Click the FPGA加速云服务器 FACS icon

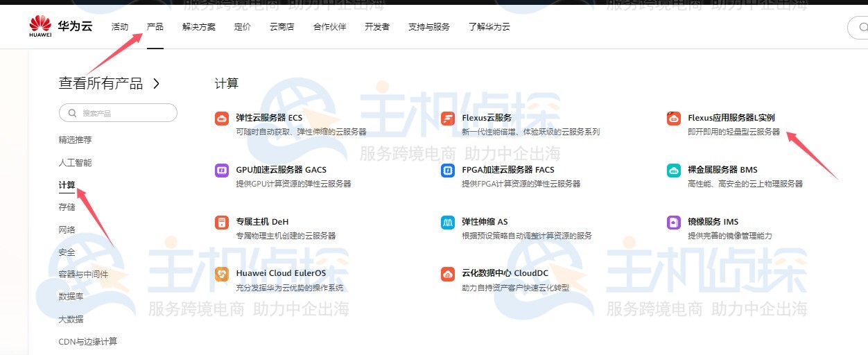pyautogui.click(x=448, y=171)
